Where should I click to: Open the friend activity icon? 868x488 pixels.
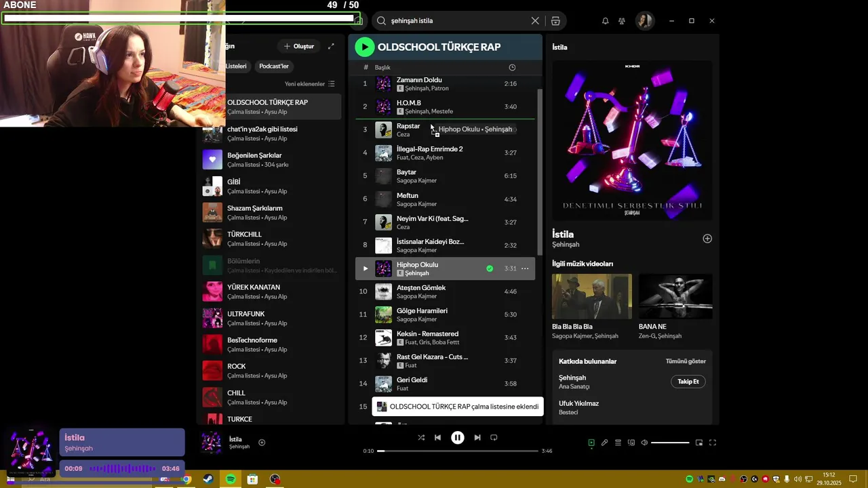coord(621,21)
